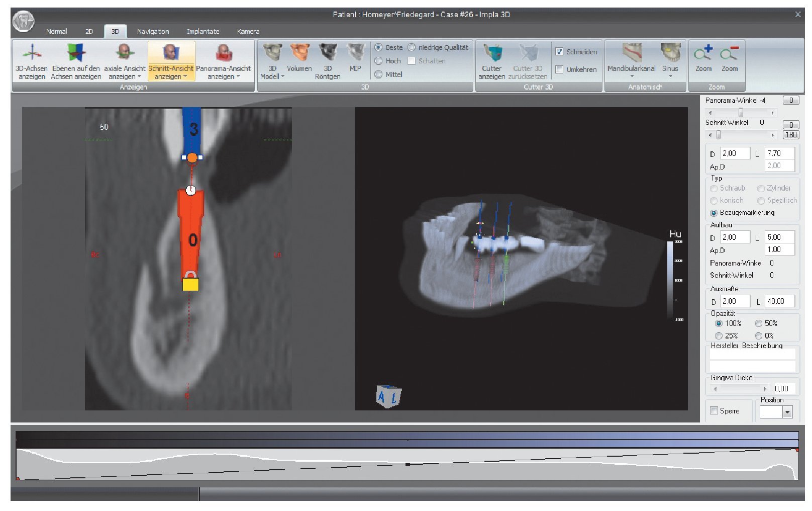Select the MIP rendering icon

tap(355, 53)
